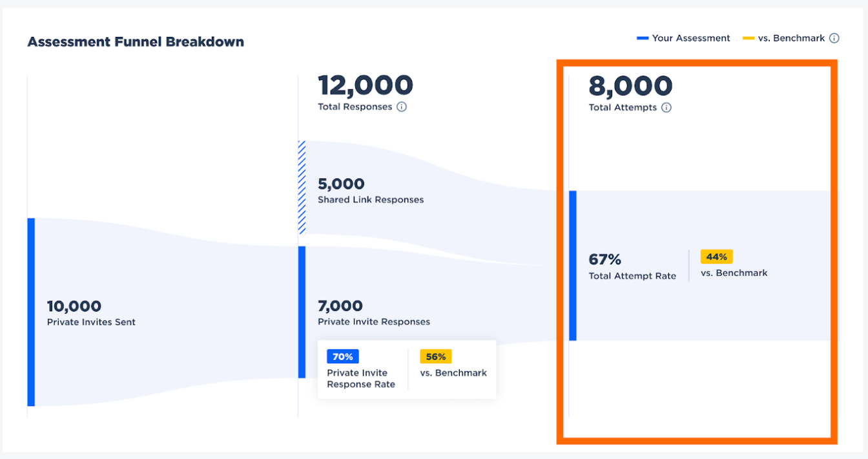The height and width of the screenshot is (459, 868).
Task: Click the yellow vs. Benchmark legend marker
Action: 749,38
